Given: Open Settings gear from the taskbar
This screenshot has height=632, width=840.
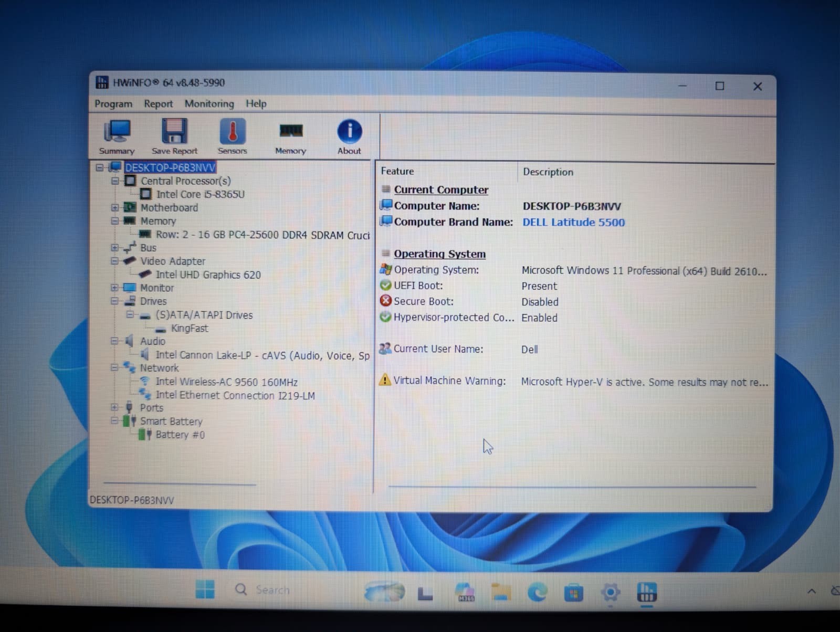Looking at the screenshot, I should [x=610, y=593].
